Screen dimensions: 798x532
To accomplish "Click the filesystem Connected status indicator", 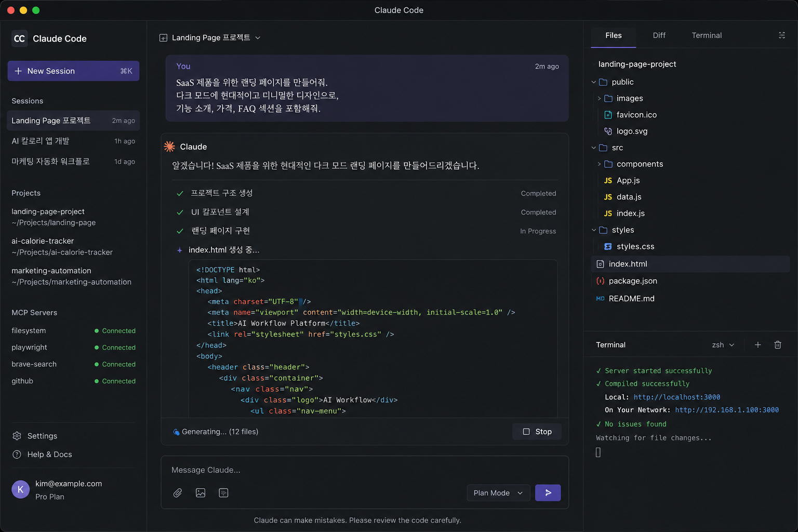I will point(115,331).
